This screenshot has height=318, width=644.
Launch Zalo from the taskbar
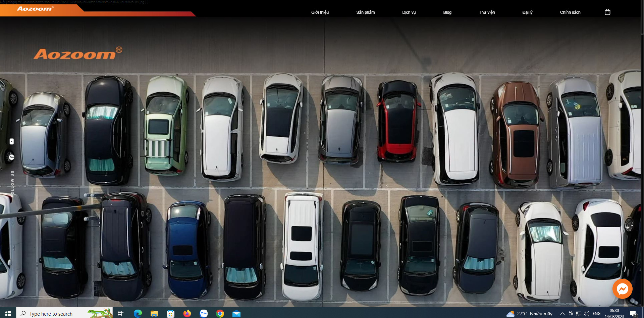[204, 313]
